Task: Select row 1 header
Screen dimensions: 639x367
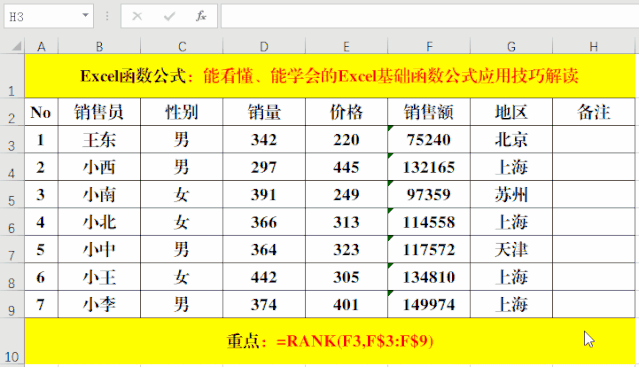Action: coord(12,76)
